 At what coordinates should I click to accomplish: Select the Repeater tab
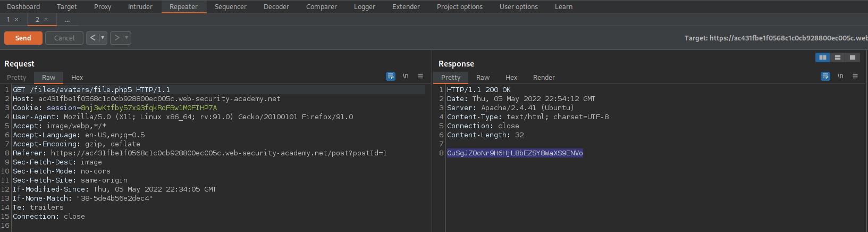click(183, 6)
